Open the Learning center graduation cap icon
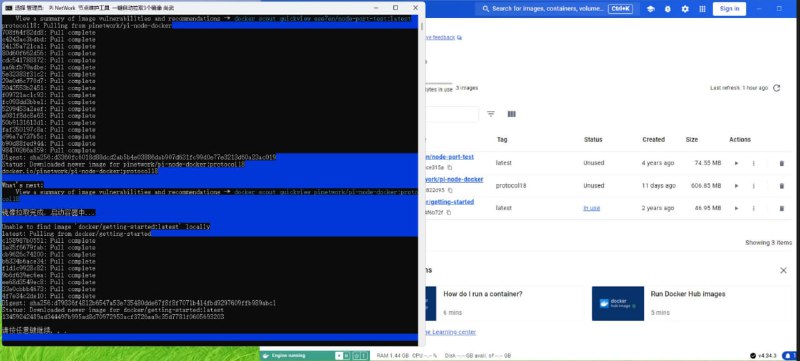The image size is (800, 361). point(651,9)
